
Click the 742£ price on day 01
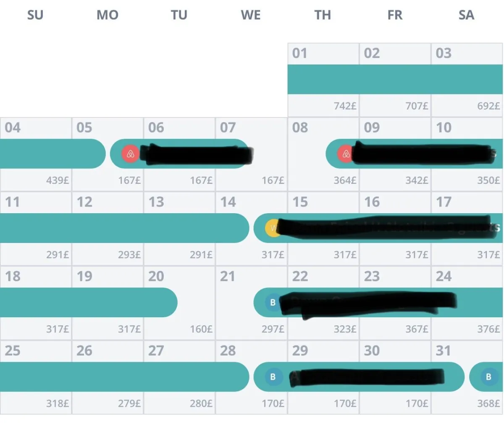tap(345, 106)
